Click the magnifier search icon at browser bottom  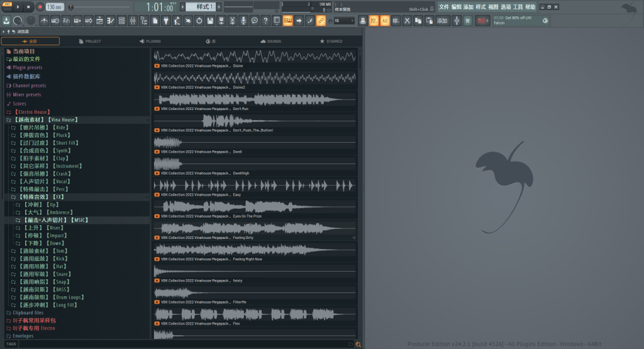pyautogui.click(x=358, y=345)
